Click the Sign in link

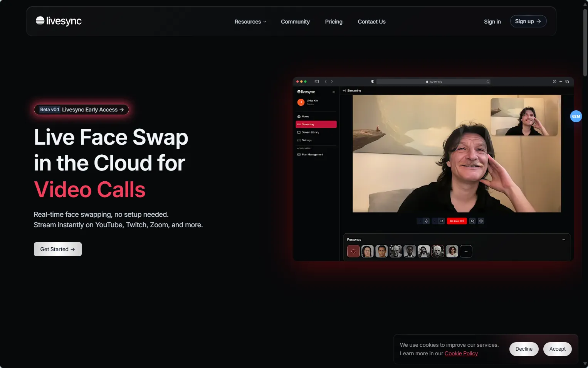492,22
